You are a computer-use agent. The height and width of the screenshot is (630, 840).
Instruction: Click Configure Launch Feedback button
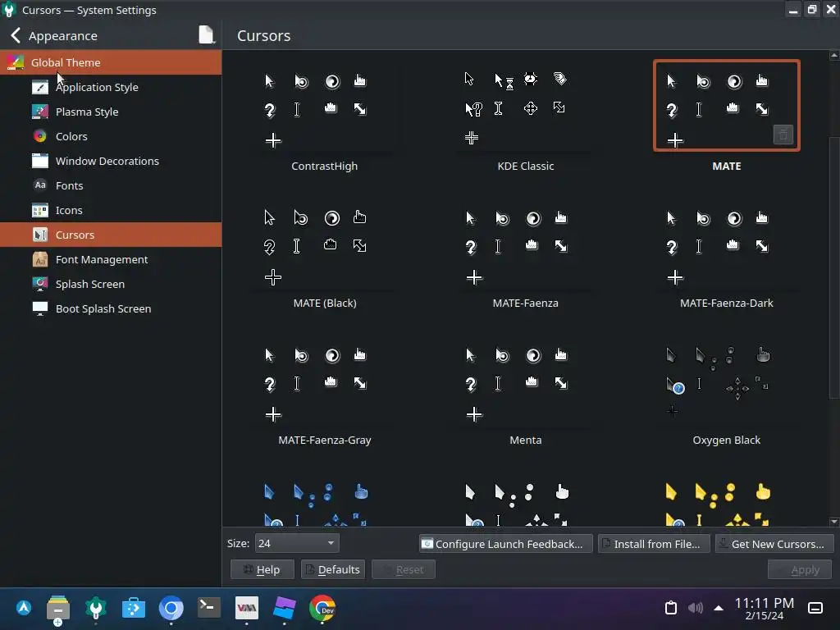coord(505,544)
